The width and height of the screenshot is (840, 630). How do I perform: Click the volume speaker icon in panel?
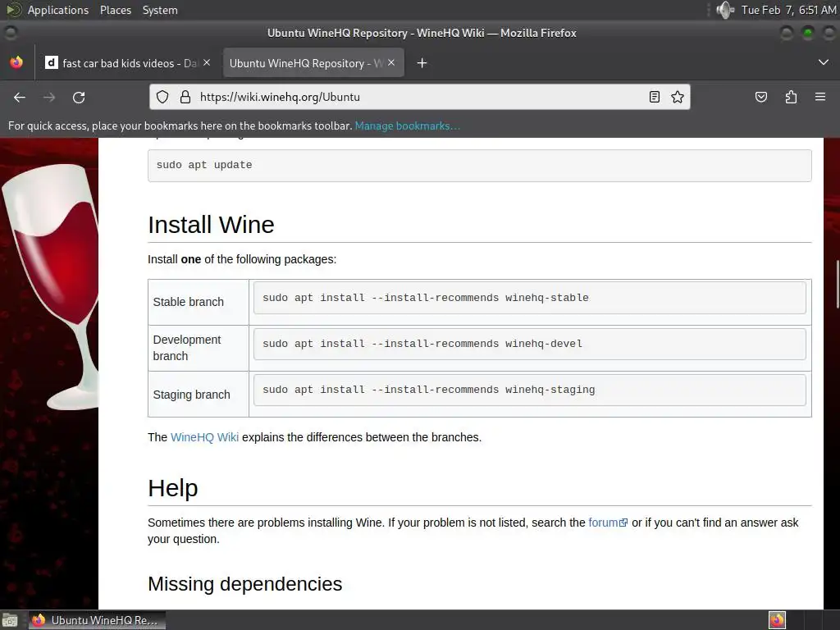coord(724,10)
